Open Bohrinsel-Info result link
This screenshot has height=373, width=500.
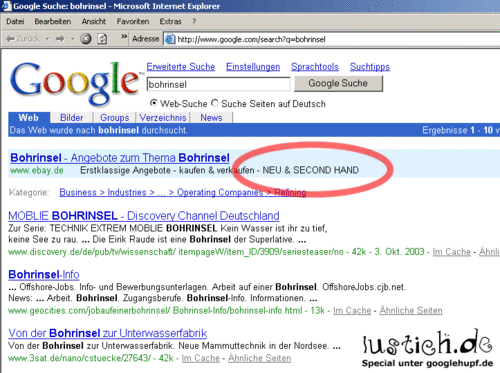coord(44,274)
